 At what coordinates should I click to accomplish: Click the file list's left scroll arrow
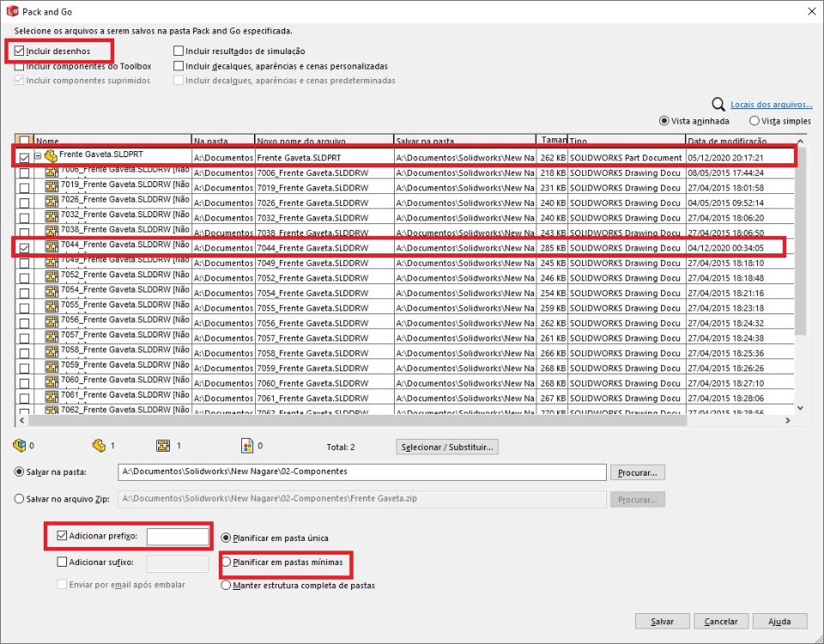[x=21, y=420]
